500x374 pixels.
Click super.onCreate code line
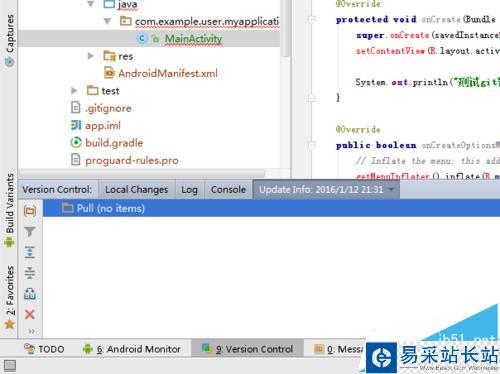click(428, 35)
